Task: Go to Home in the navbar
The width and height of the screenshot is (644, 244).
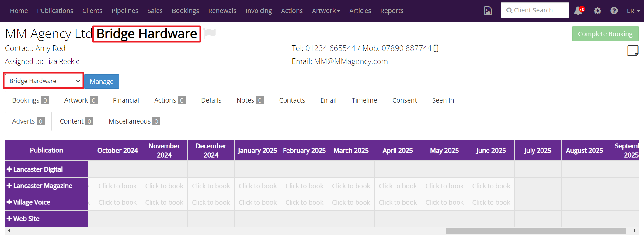Action: (19, 11)
